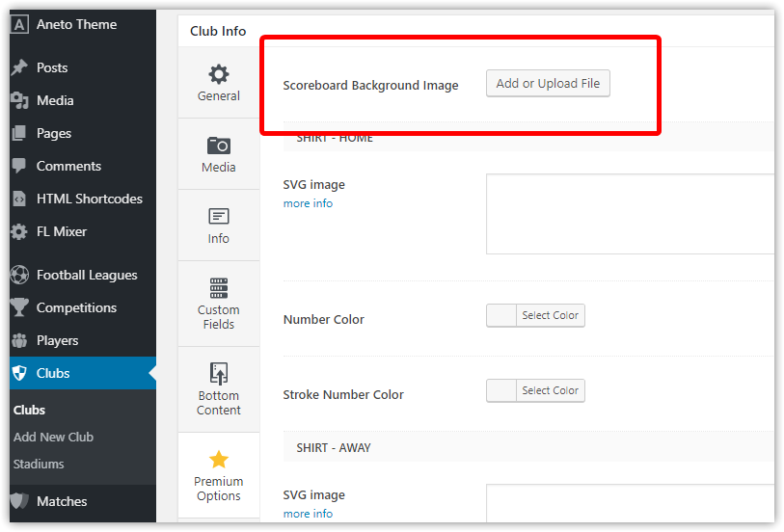Click the Competitions trophy icon

point(19,307)
